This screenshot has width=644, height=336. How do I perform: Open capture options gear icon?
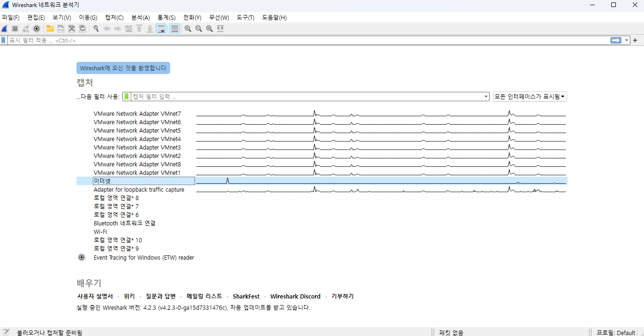37,29
